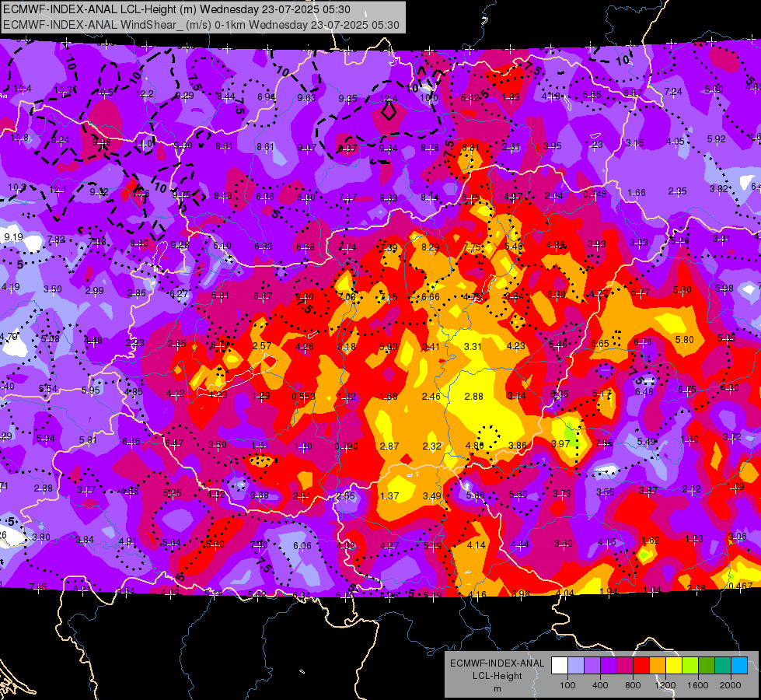Click the legend scale label '400'
Viewport: 761px width, 700px height.
tap(600, 685)
